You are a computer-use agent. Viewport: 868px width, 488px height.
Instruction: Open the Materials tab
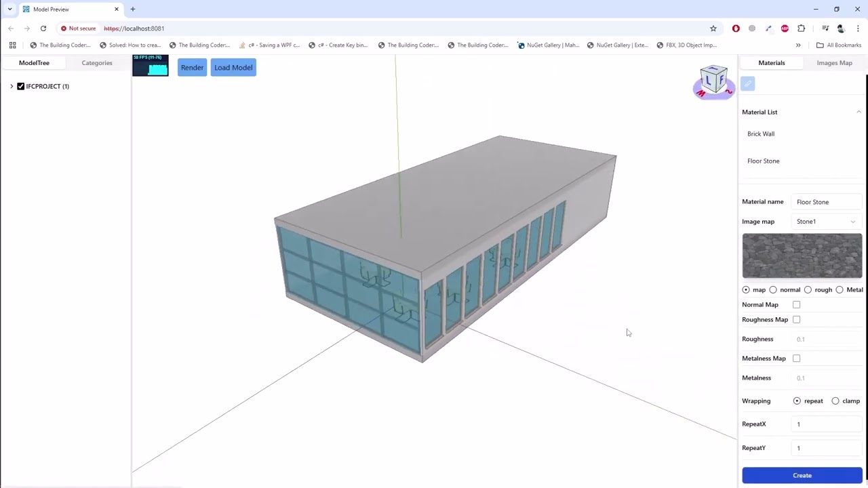[x=772, y=62]
